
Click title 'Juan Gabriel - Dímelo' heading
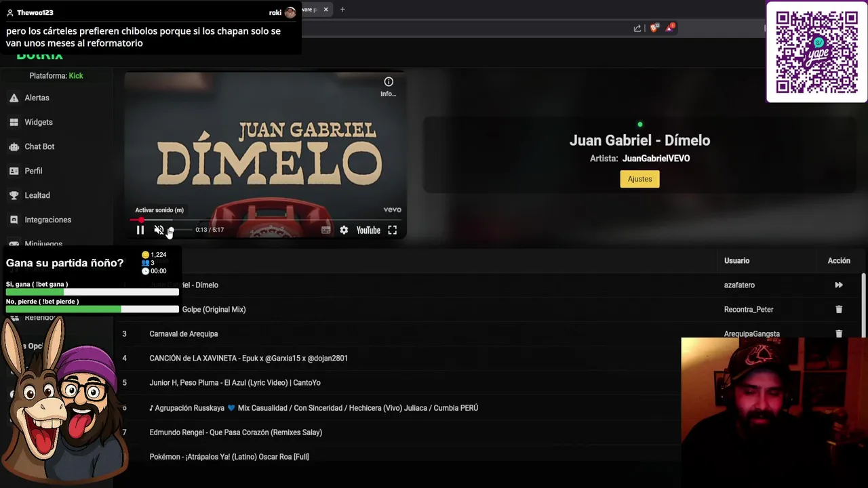click(x=639, y=140)
